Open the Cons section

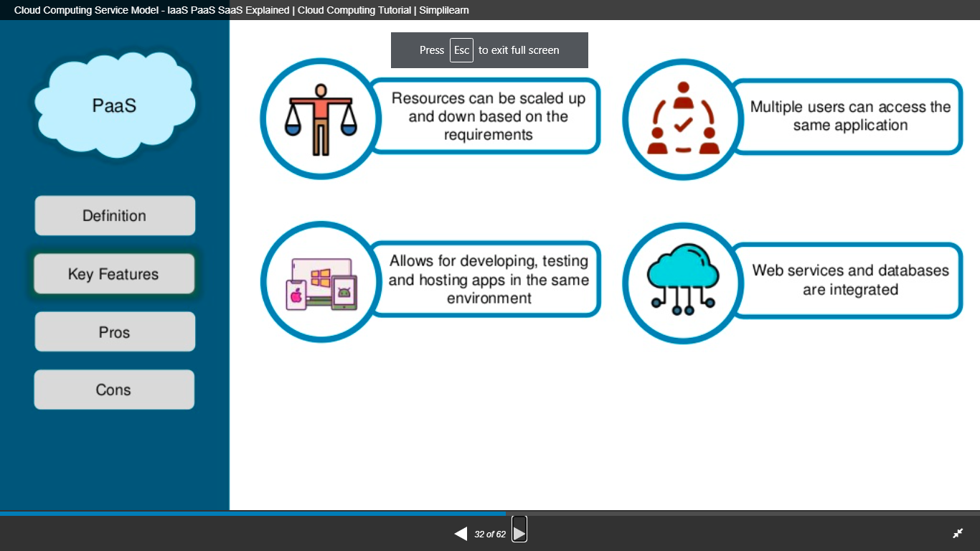click(x=114, y=390)
